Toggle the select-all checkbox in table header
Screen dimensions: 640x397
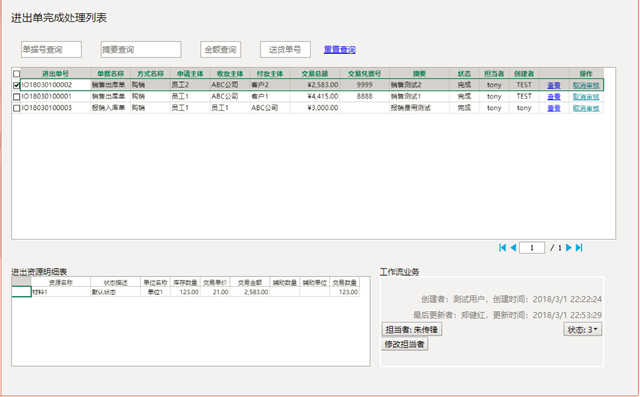pyautogui.click(x=16, y=74)
